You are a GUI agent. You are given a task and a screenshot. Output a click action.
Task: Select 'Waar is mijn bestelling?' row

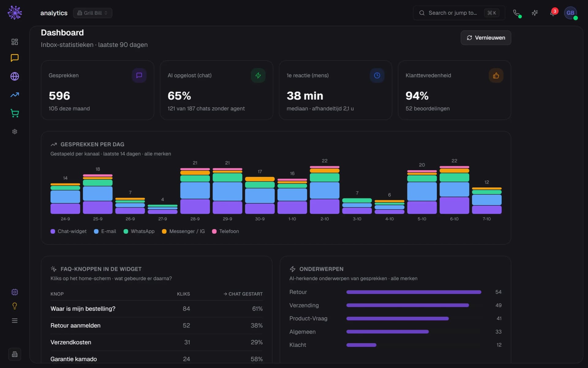(156, 309)
